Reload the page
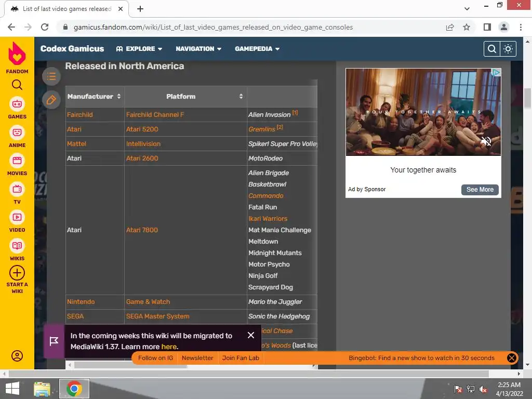 pyautogui.click(x=45, y=27)
